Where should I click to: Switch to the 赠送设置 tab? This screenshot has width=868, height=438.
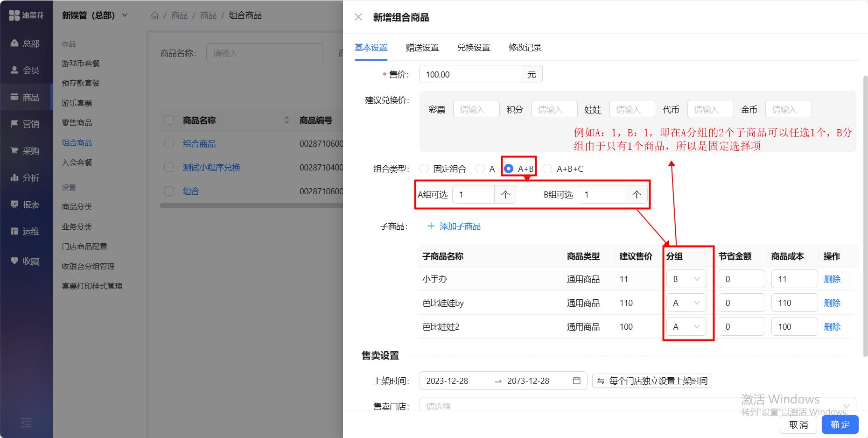click(422, 48)
